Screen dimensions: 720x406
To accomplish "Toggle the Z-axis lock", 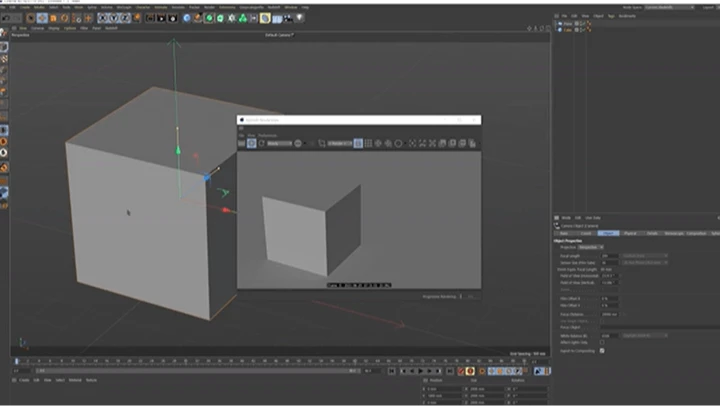I will click(125, 18).
